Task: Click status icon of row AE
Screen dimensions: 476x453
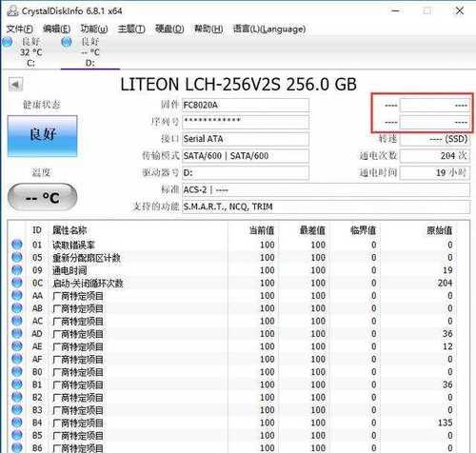Action: 17,345
